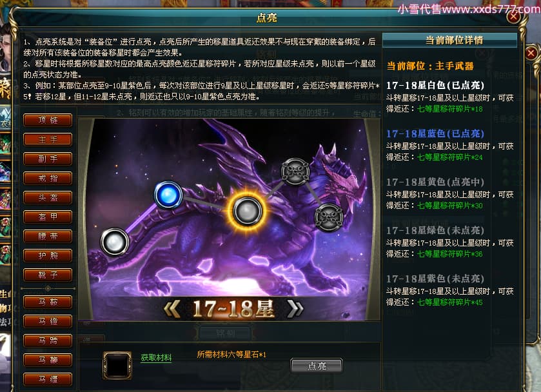Open the 项链 equipment slot tab
The height and width of the screenshot is (392, 541).
tap(48, 120)
